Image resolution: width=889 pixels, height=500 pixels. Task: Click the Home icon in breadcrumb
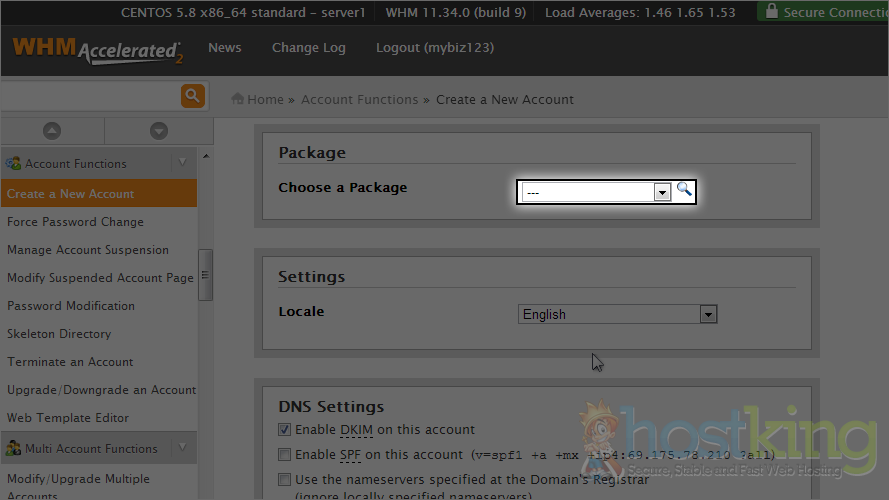click(238, 99)
